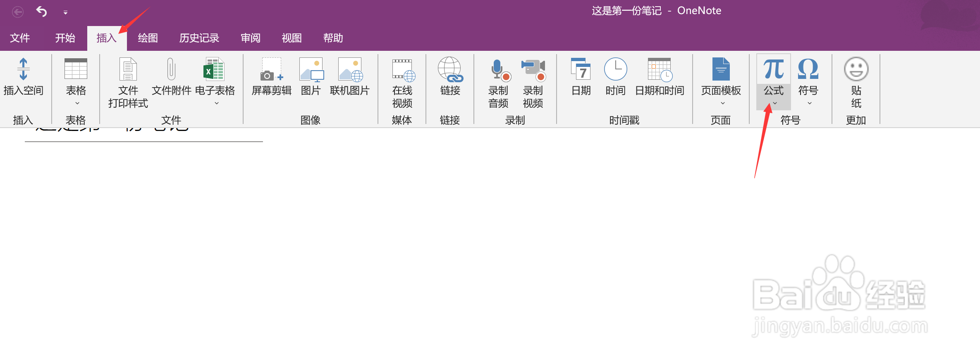Click File Printout (文件打印样式) icon
The image size is (980, 359).
point(128,69)
